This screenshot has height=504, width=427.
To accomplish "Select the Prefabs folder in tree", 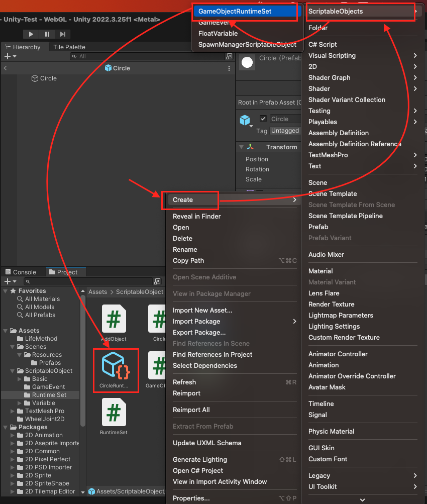I will [46, 363].
